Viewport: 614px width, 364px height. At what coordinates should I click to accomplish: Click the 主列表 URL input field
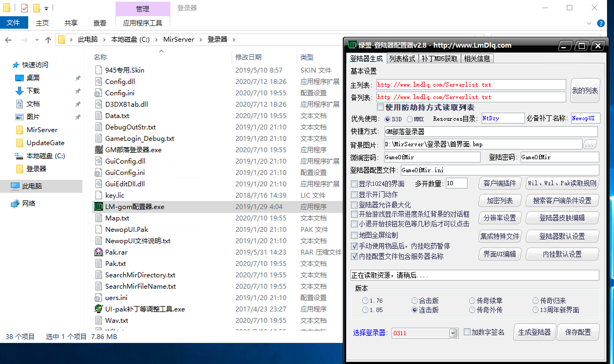471,84
